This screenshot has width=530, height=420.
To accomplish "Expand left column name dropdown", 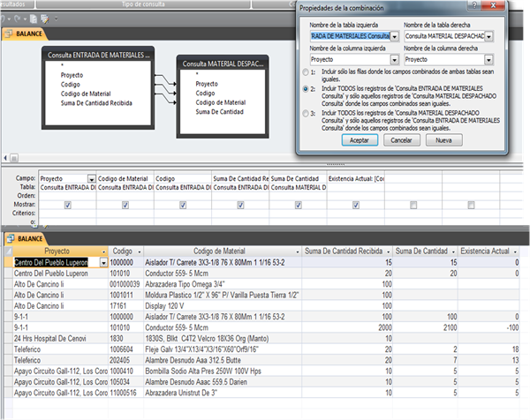I will coord(395,59).
